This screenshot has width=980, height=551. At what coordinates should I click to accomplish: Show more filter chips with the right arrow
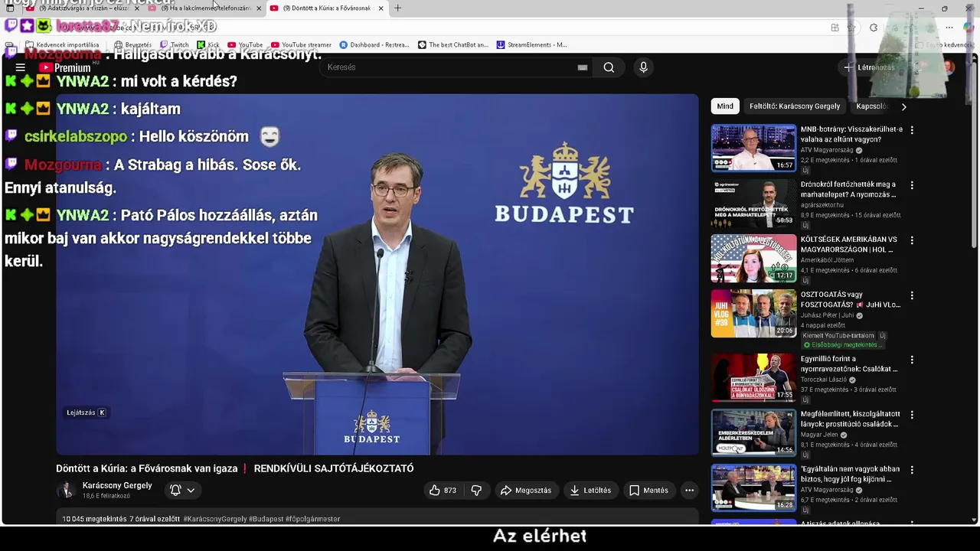coord(903,106)
